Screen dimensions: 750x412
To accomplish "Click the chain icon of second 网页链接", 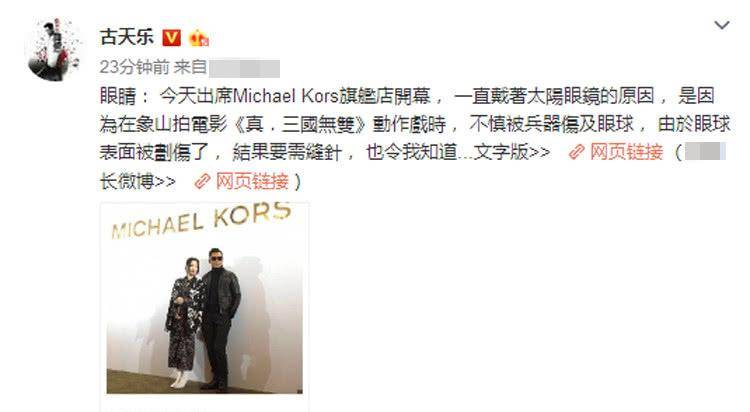I will point(202,181).
